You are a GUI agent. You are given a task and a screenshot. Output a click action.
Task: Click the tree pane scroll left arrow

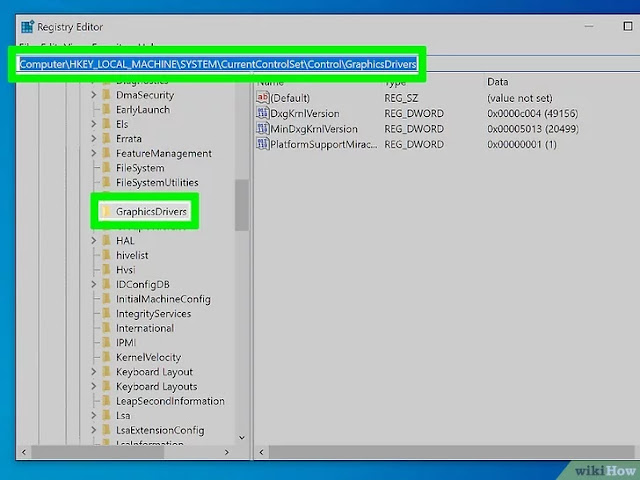[x=24, y=452]
